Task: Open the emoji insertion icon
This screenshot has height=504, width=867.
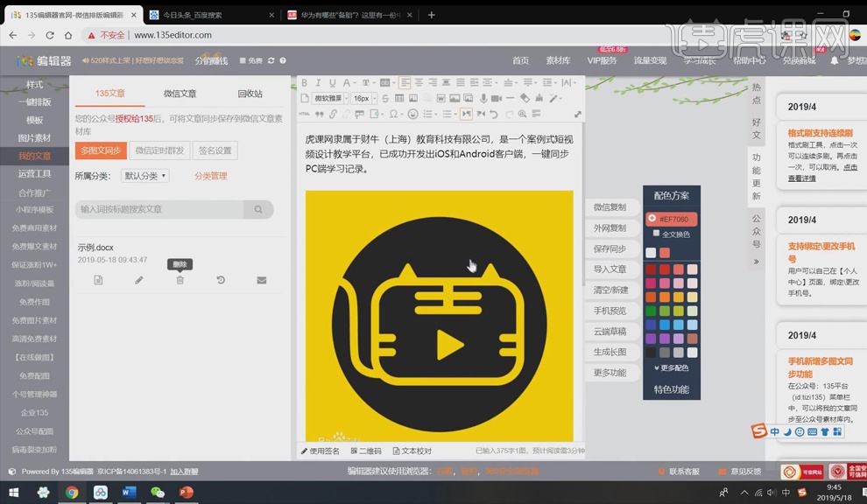Action: (x=413, y=114)
